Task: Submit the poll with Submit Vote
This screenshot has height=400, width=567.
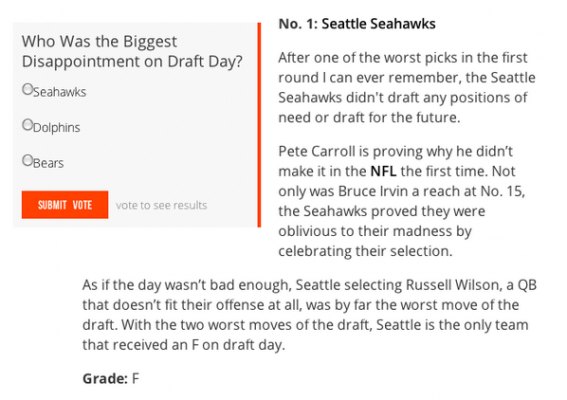Action: coord(65,205)
